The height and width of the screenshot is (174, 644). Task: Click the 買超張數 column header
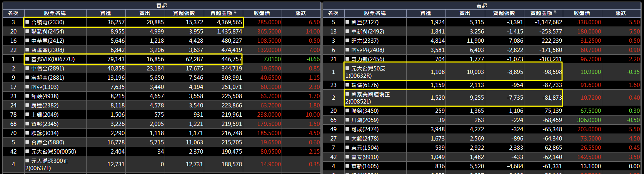pos(184,13)
